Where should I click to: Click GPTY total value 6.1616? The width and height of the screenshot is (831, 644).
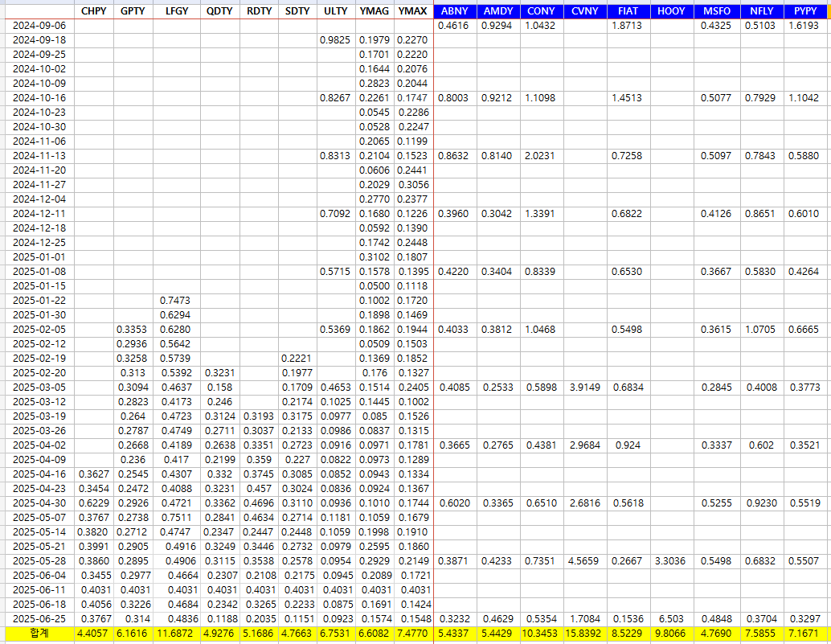coord(133,634)
